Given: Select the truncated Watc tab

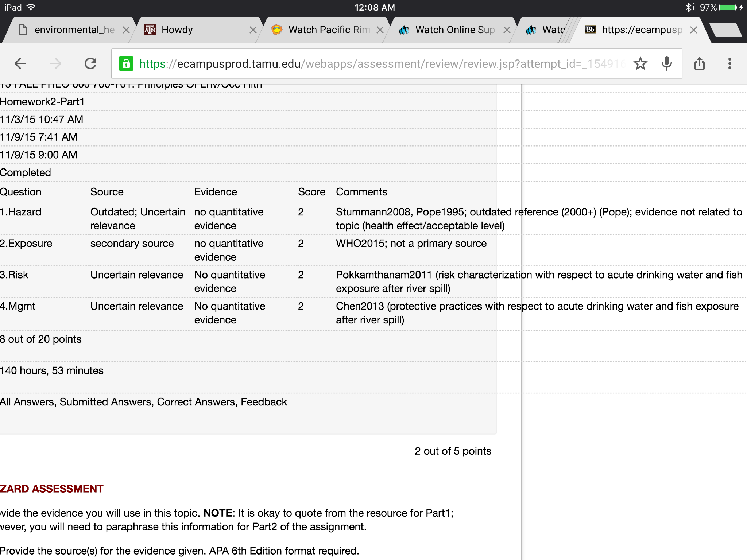Looking at the screenshot, I should [543, 30].
